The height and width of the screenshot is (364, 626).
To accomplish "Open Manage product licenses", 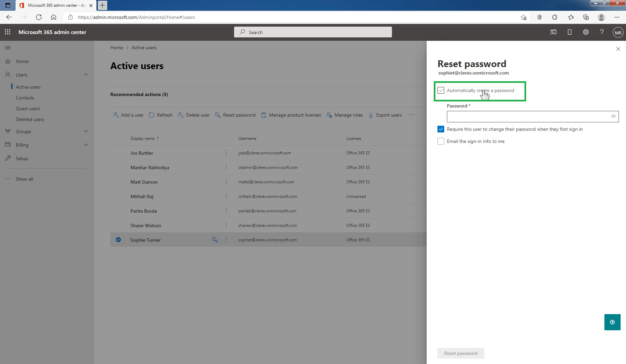I will click(291, 115).
